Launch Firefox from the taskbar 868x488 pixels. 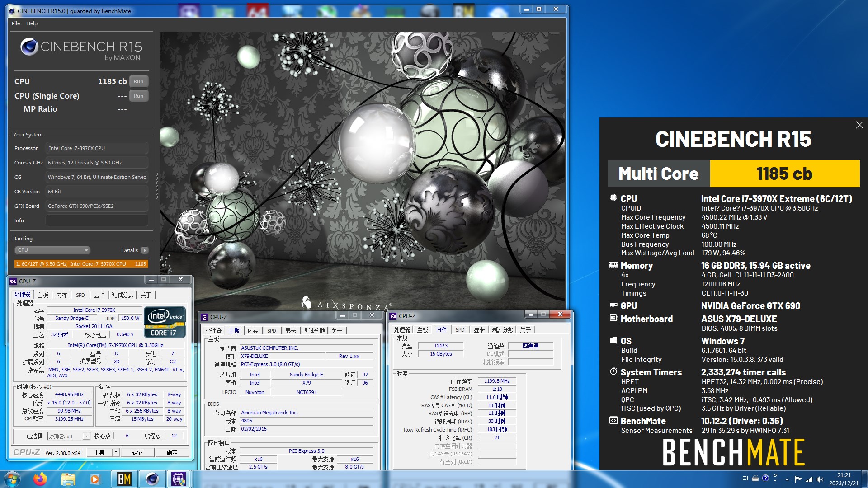(41, 479)
